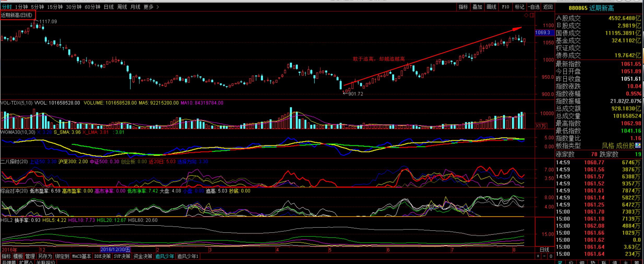
Task: Click the X1万 volume unit label
Action: (x=541, y=126)
